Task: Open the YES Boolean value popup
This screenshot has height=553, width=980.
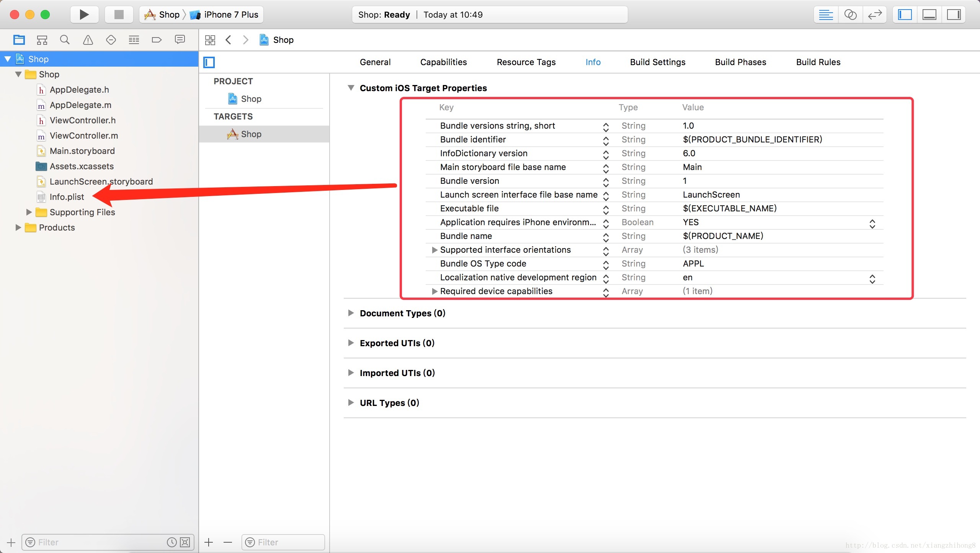Action: click(x=872, y=224)
